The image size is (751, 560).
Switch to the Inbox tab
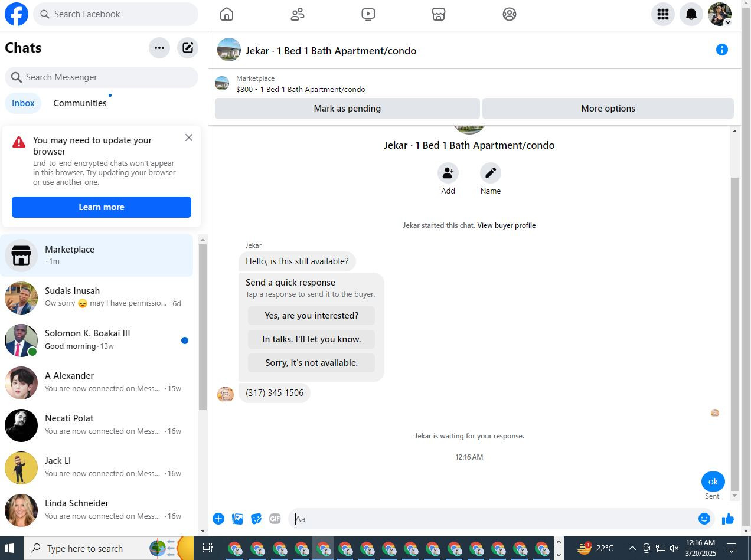[x=23, y=103]
